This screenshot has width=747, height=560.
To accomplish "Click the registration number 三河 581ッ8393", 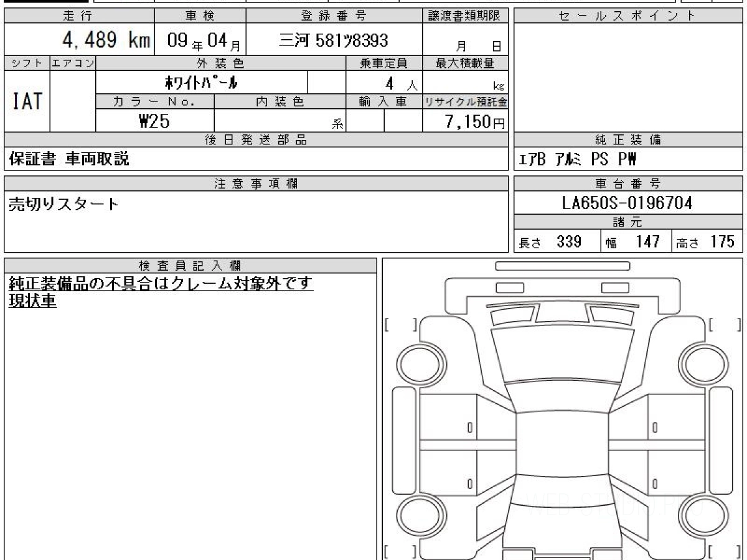I will (333, 40).
